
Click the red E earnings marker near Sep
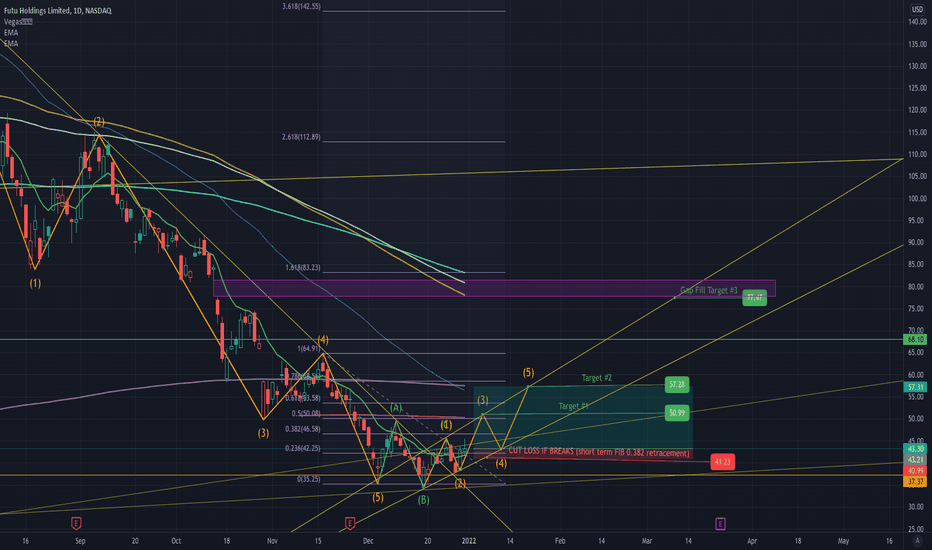[76, 523]
